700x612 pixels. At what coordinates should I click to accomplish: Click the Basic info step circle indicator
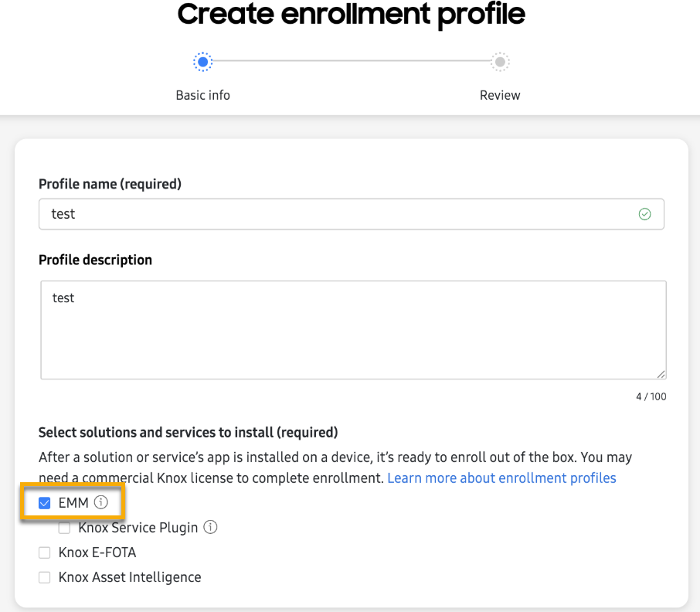click(202, 62)
